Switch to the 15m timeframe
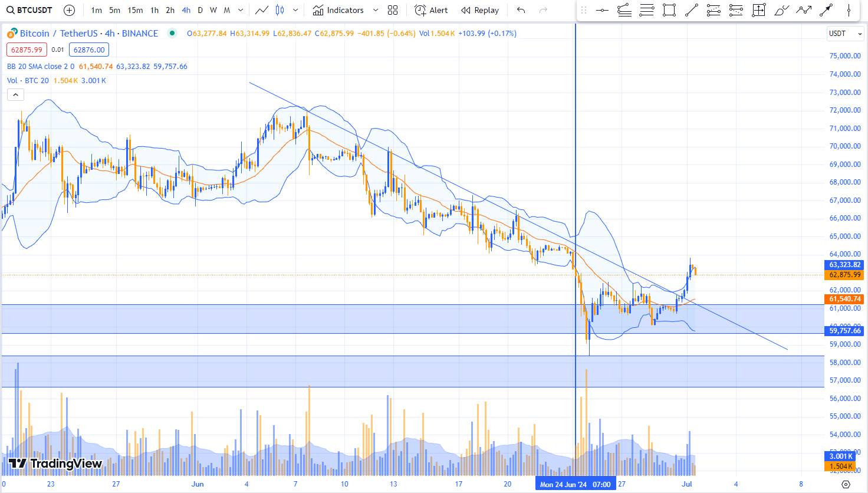The image size is (868, 493). click(135, 10)
